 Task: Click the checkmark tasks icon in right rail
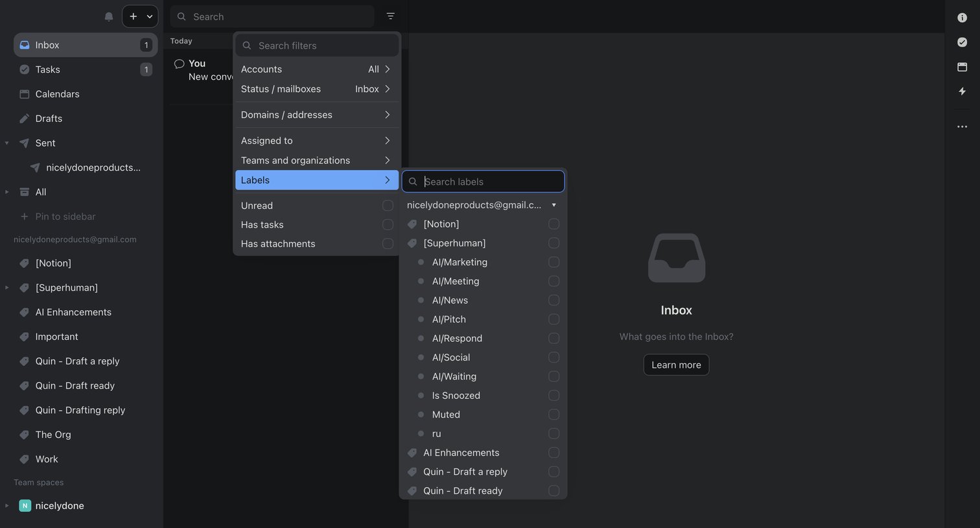962,42
